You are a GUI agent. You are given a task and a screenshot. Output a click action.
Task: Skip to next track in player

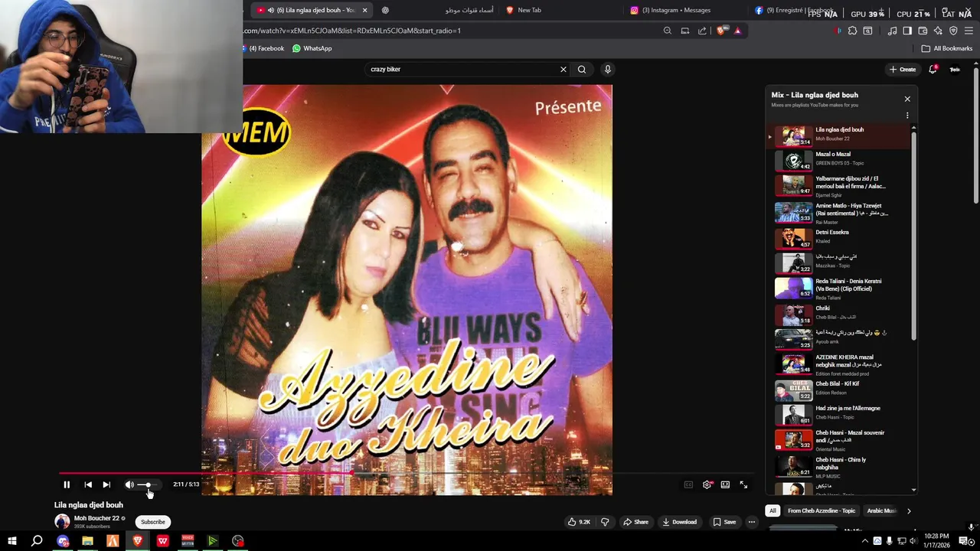click(x=106, y=484)
